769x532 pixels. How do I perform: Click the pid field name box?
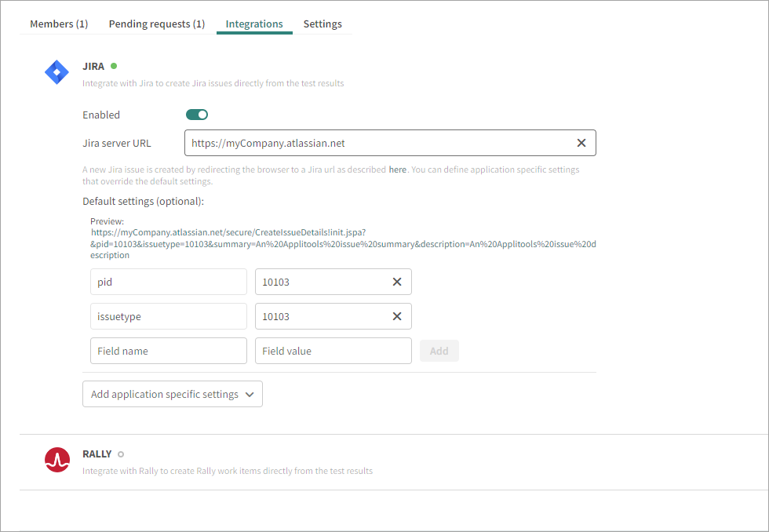click(x=169, y=282)
